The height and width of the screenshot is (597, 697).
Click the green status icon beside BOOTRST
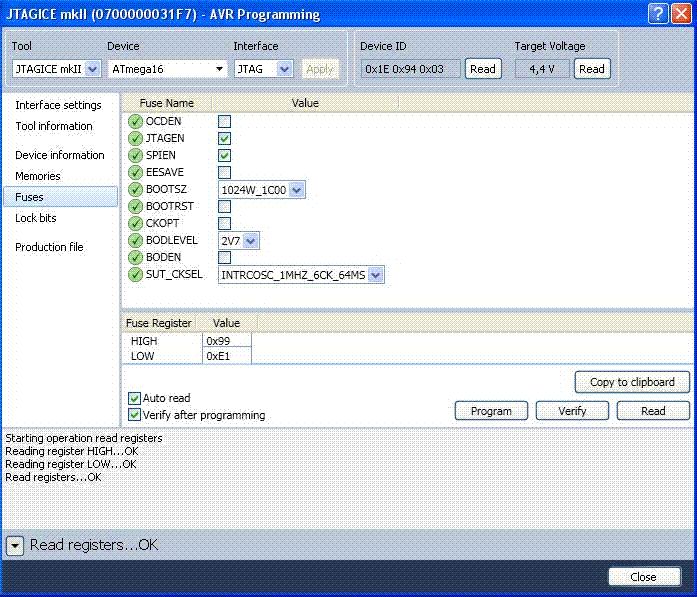click(135, 206)
